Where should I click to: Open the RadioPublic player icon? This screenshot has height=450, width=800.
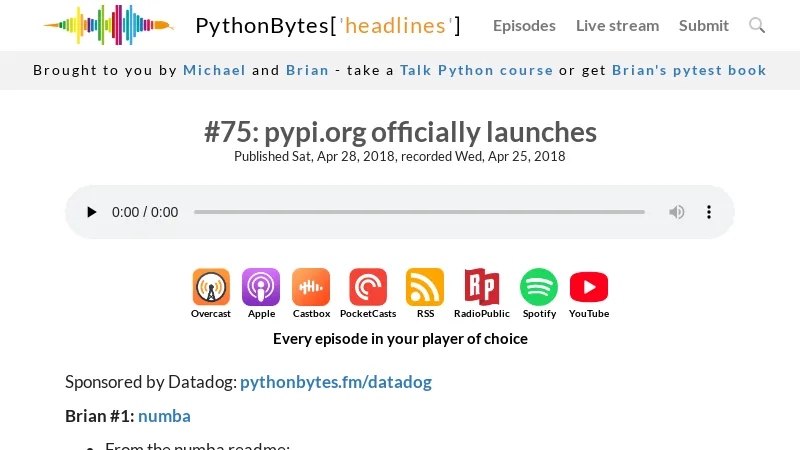tap(481, 288)
